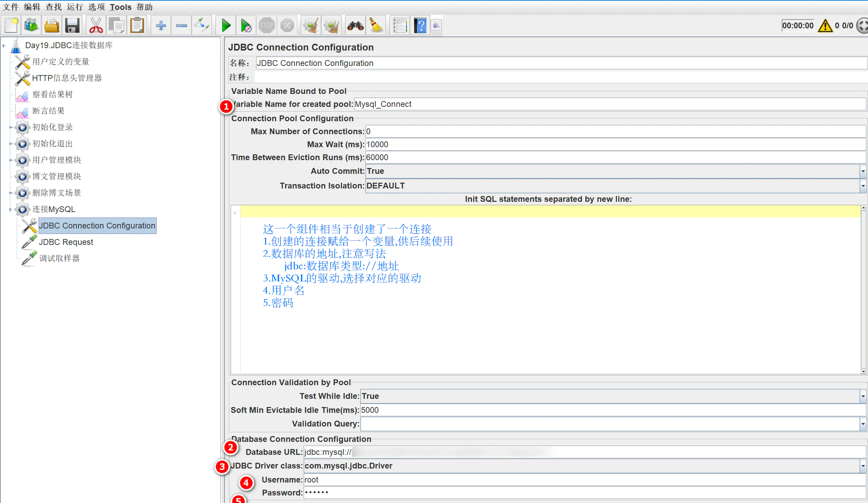Viewport: 868px width, 503px height.
Task: Collapse the Day19.JDBC连接数据库 root node
Action: click(x=4, y=45)
